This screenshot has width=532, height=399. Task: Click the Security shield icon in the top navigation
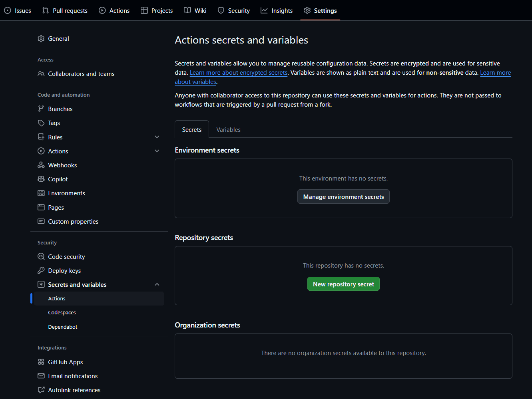click(x=220, y=10)
